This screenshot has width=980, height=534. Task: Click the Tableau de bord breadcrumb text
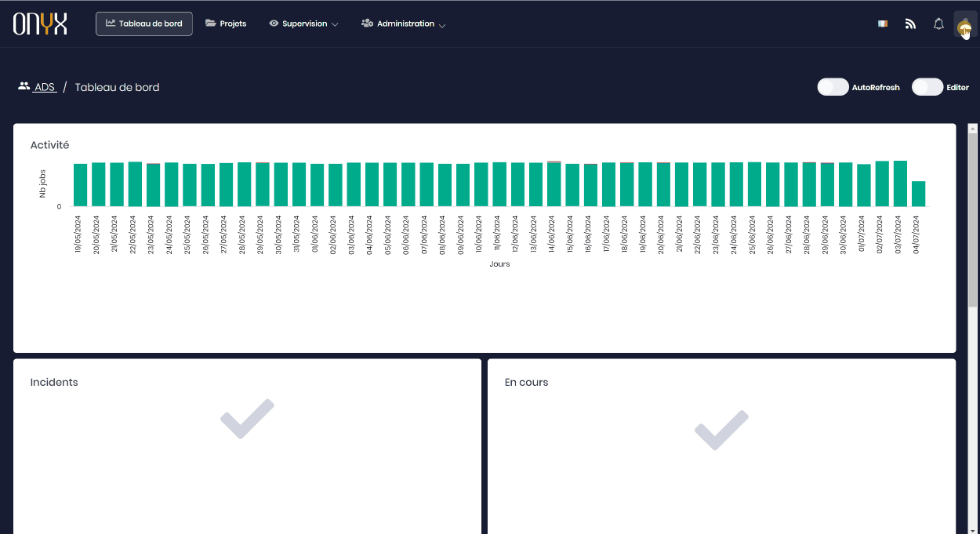click(117, 87)
